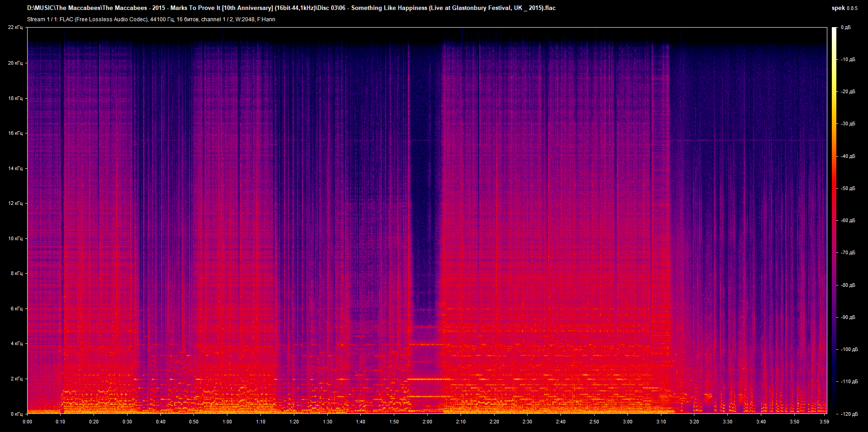Viewport: 868px width, 432px height.
Task: Click the -30 дБ level label
Action: 848,124
